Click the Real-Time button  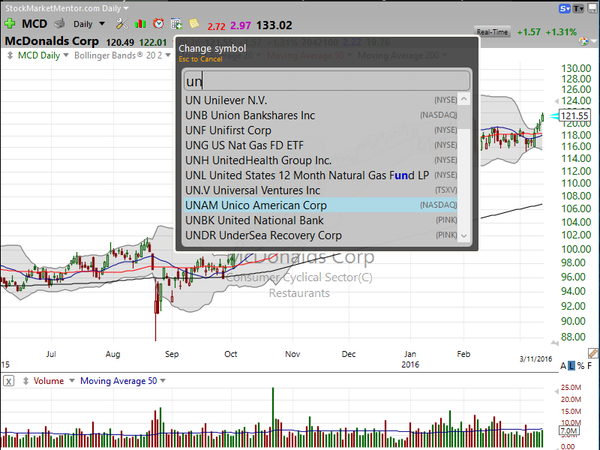[492, 32]
